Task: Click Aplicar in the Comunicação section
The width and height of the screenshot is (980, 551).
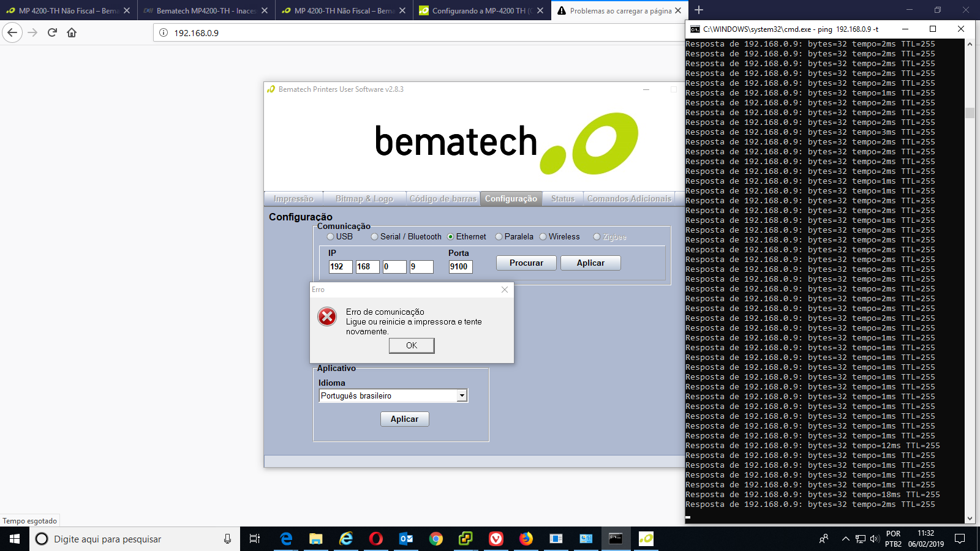Action: click(590, 263)
